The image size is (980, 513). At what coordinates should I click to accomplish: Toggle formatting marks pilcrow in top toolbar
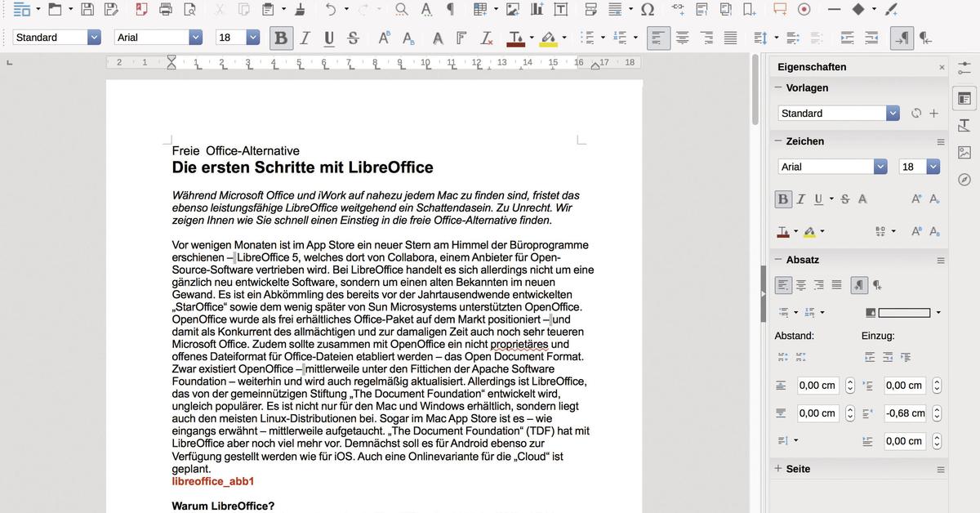[x=450, y=10]
